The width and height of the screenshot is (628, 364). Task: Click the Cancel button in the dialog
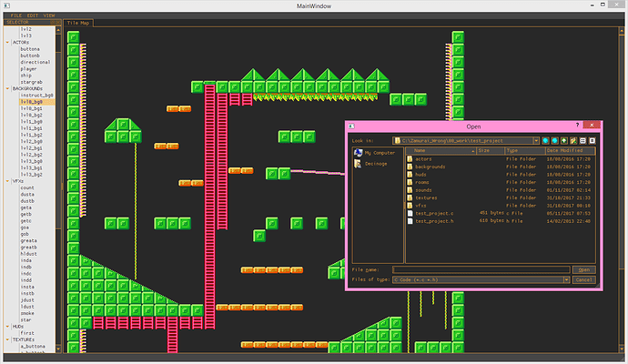[584, 280]
